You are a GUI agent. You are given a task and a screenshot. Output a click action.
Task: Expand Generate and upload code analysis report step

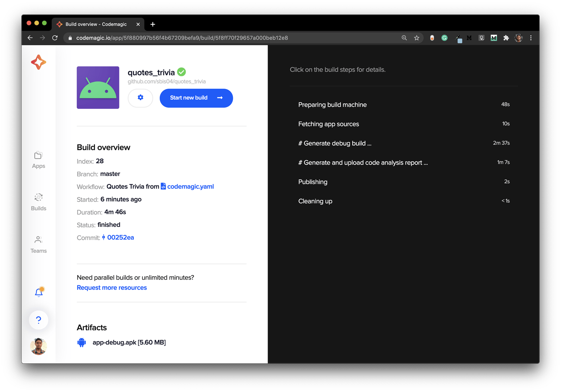coord(404,162)
